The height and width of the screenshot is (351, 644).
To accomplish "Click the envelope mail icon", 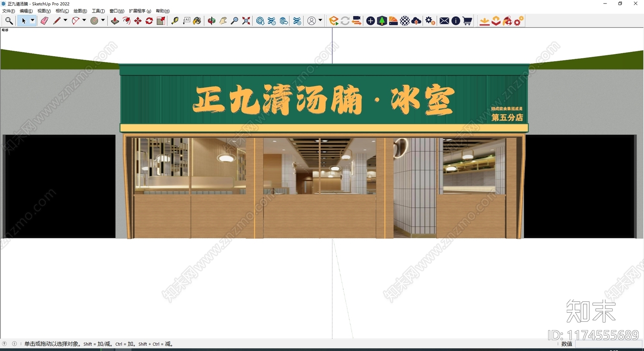I will coord(444,21).
